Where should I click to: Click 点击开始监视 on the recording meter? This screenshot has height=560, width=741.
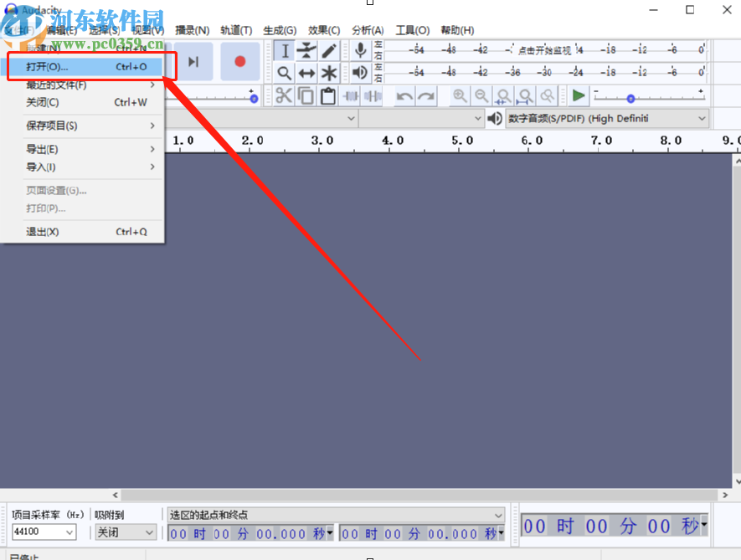tap(544, 50)
